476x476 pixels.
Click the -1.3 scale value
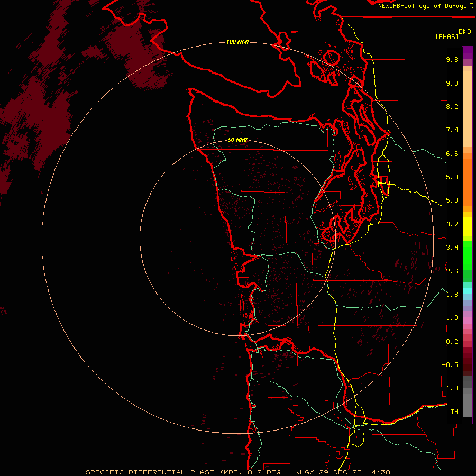tap(451, 388)
